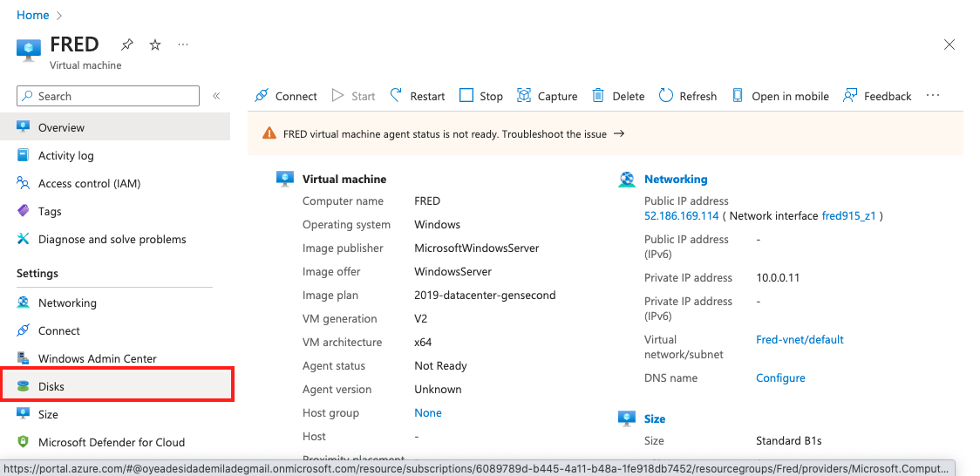This screenshot has width=980, height=476.
Task: Follow the Home breadcrumb link
Action: (x=32, y=15)
